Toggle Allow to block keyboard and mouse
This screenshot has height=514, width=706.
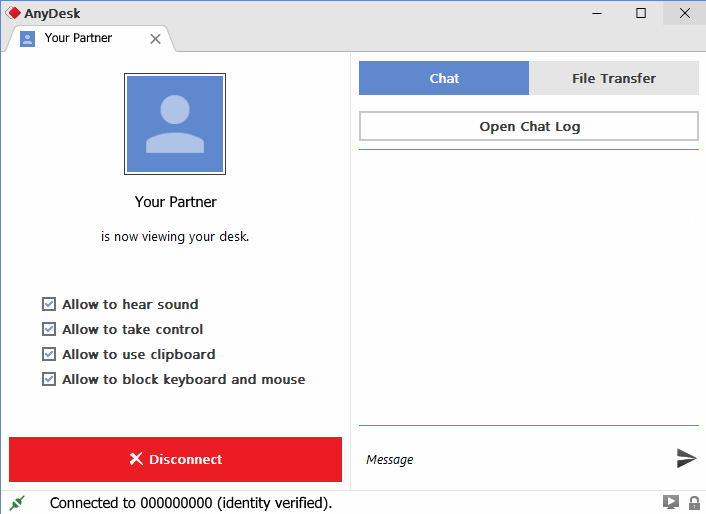49,379
